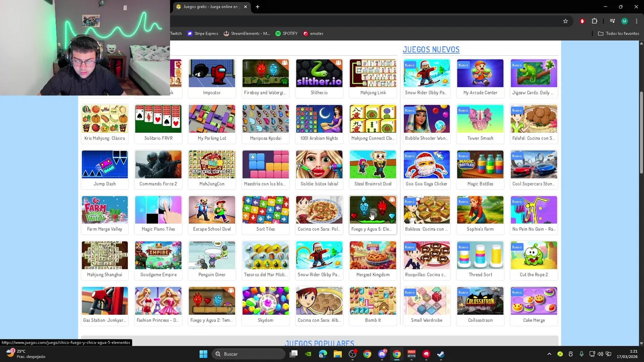Screen dimensions: 644x362
Task: Open the Solitario FRVR game
Action: pyautogui.click(x=158, y=124)
